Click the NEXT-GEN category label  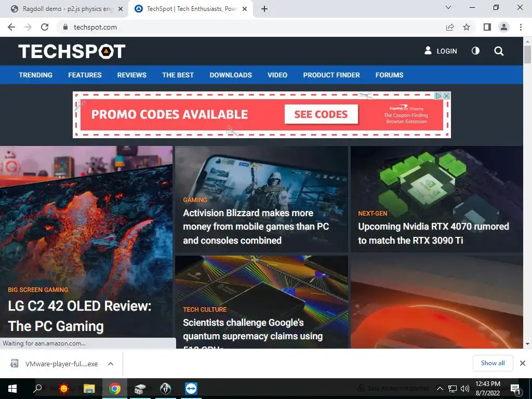[373, 214]
